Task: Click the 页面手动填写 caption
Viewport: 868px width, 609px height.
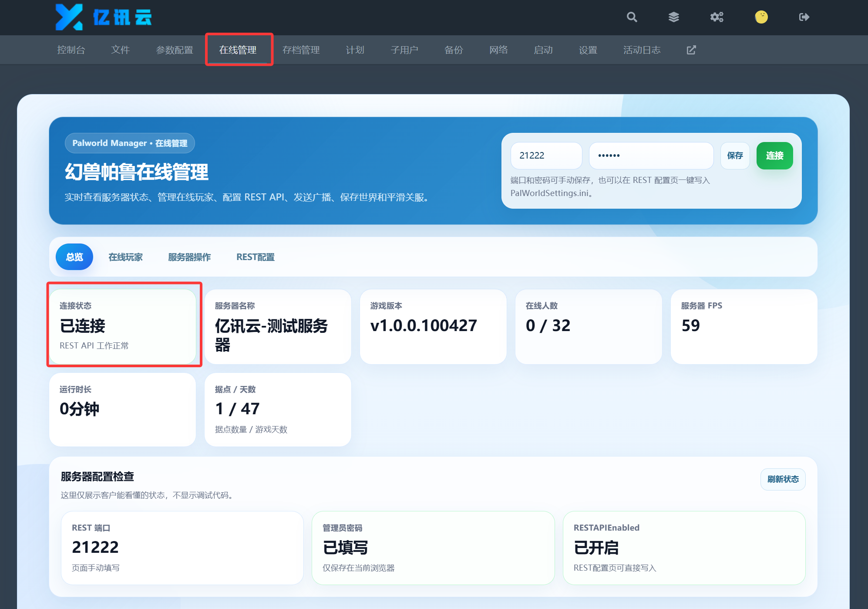Action: tap(96, 568)
